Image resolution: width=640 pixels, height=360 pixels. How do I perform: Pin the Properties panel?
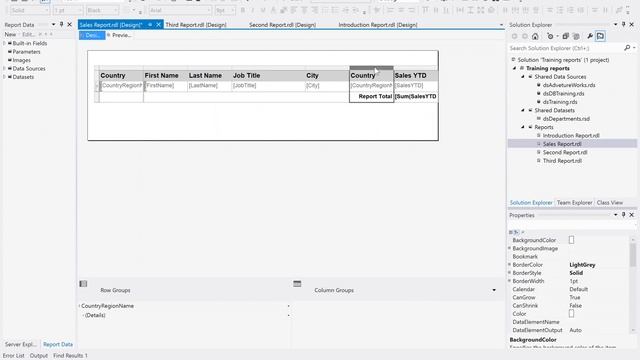click(x=624, y=215)
